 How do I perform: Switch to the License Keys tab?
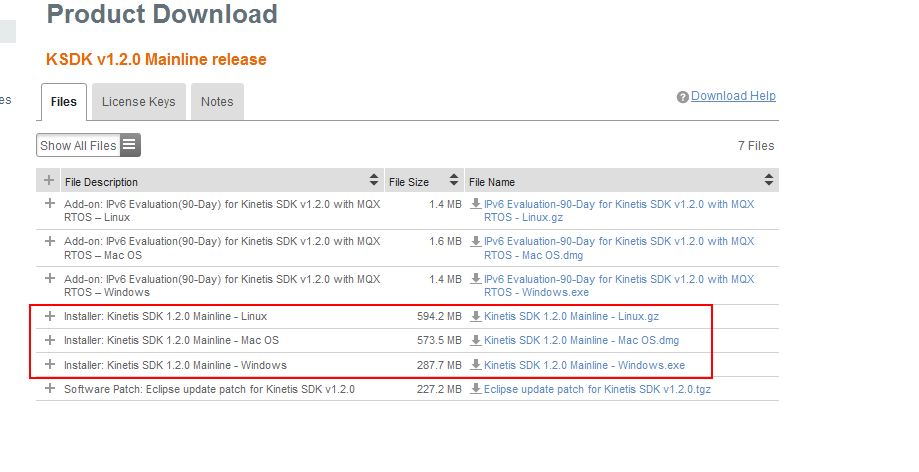[139, 102]
